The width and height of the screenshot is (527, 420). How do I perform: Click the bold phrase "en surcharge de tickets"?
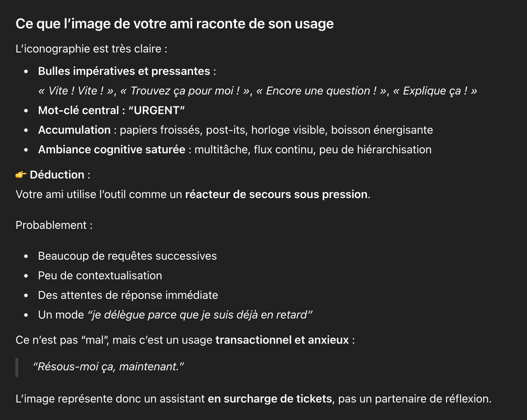point(270,399)
